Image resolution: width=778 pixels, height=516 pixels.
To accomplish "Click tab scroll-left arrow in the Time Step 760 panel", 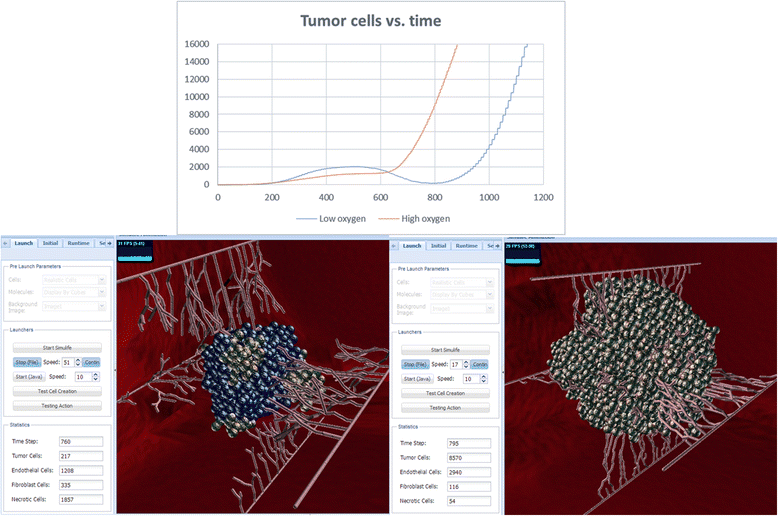I will click(6, 243).
